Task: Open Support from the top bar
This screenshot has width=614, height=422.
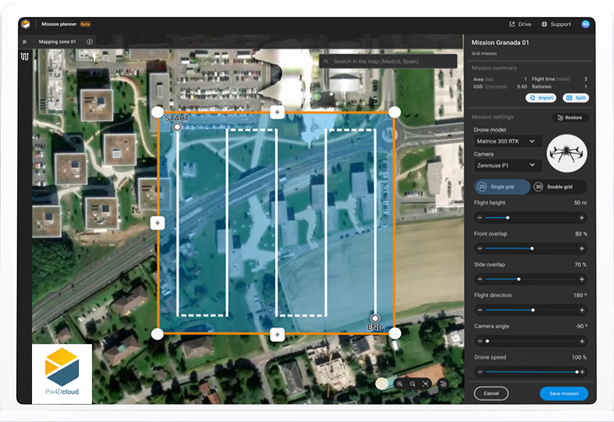Action: click(556, 24)
